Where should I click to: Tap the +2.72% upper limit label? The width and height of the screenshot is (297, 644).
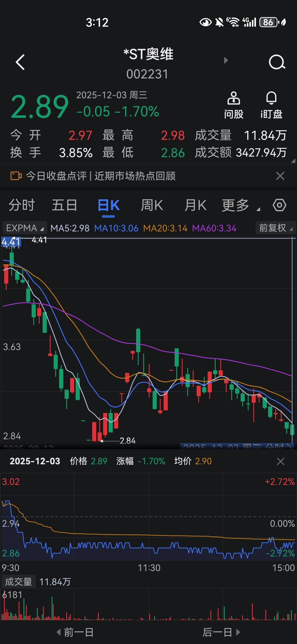[x=280, y=482]
